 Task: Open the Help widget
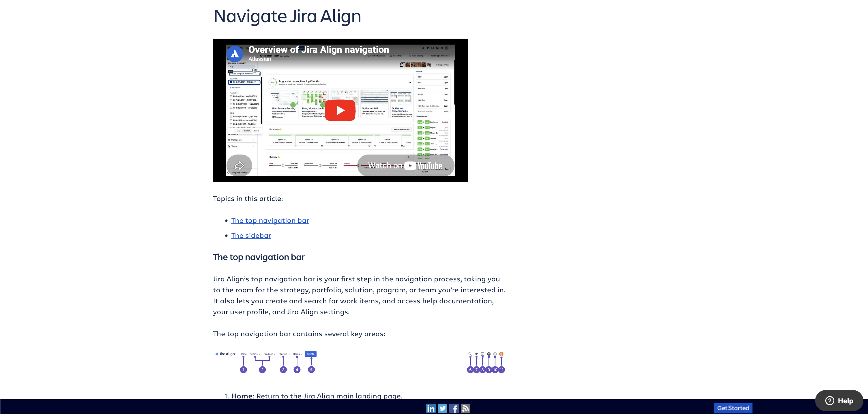tap(839, 400)
